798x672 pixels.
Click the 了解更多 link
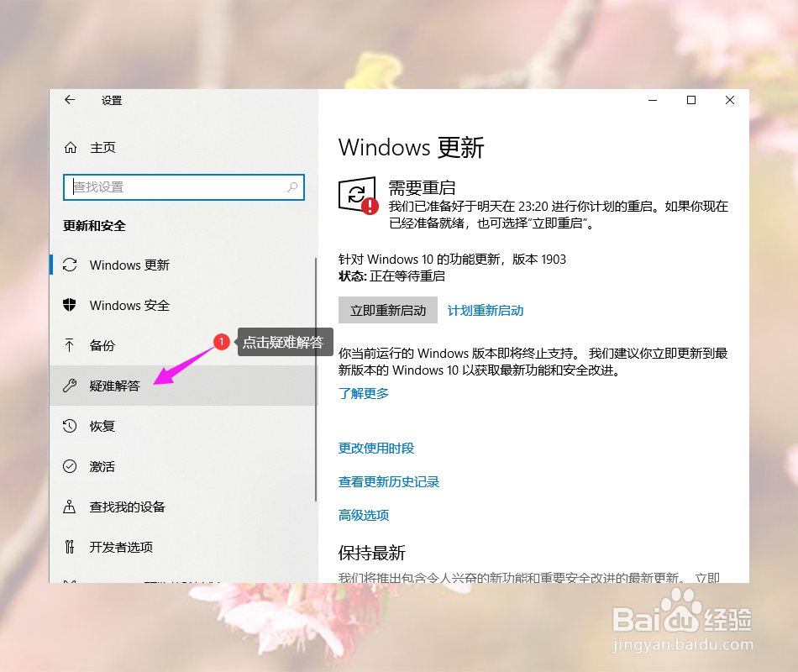pyautogui.click(x=363, y=392)
